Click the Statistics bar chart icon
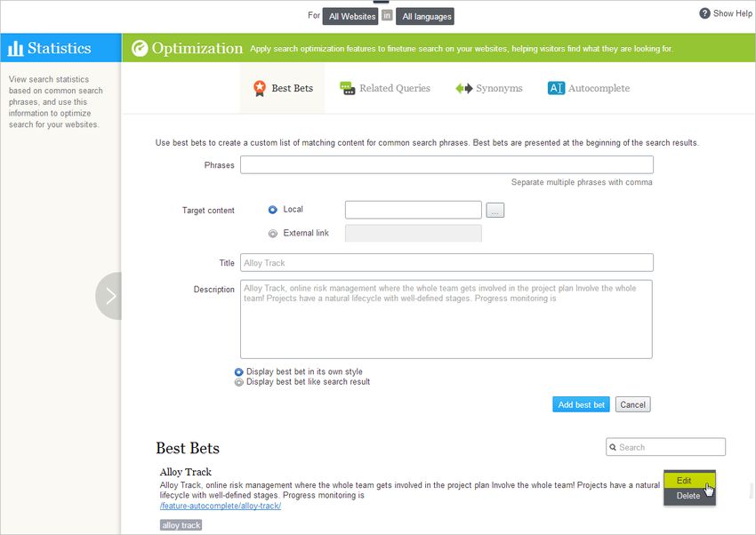Image resolution: width=756 pixels, height=535 pixels. click(15, 48)
